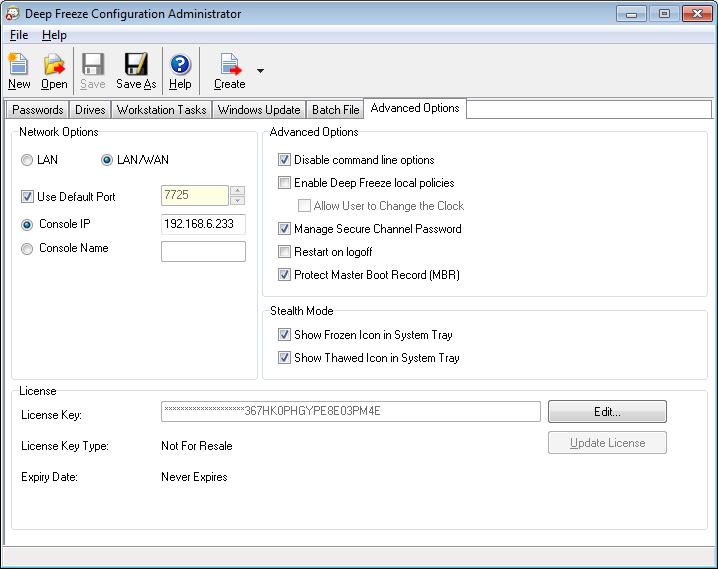Viewport: 718px width, 569px height.
Task: Decrease port number with the down spinner arrow
Action: pos(237,201)
